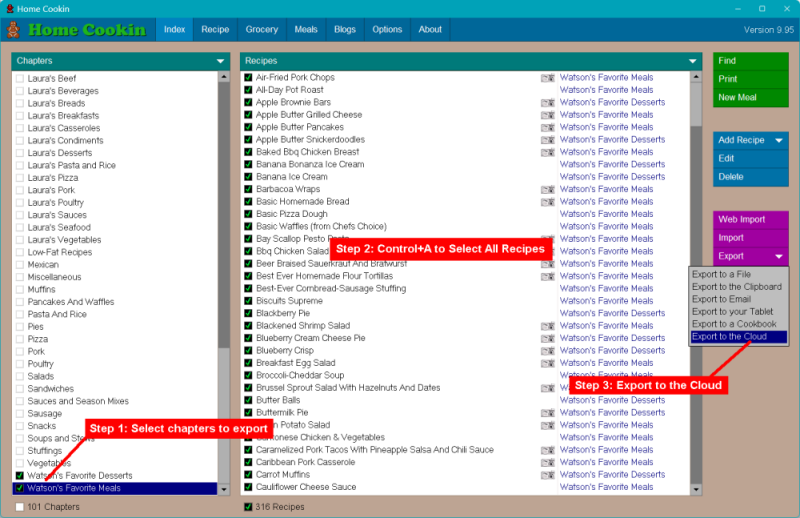
Task: Toggle the 101 Chapters select-all checkbox
Action: coord(20,507)
